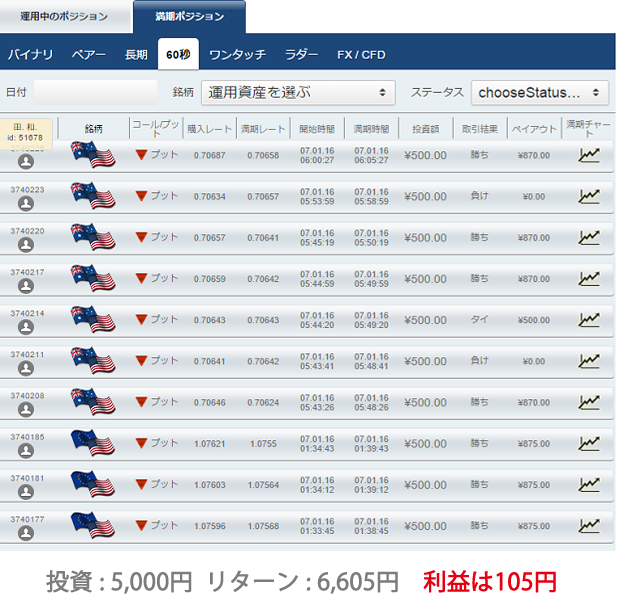Image resolution: width=620 pixels, height=600 pixels.
Task: Click the 投資額 column header
Action: click(425, 129)
